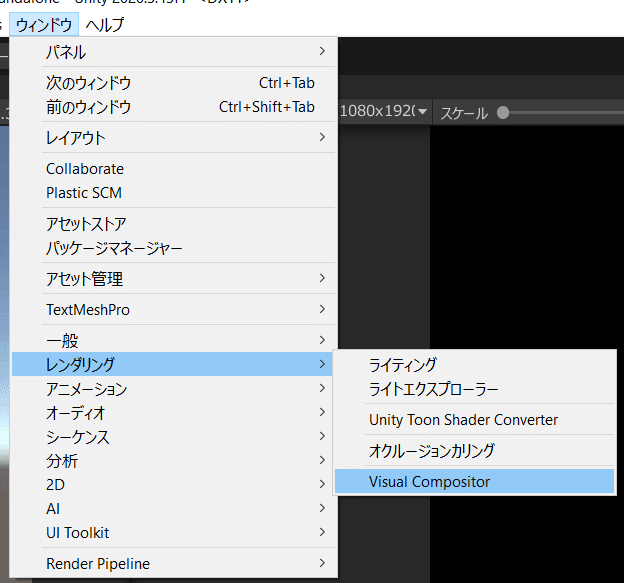Viewport: 624px width, 583px height.
Task: Expand the UI Toolkit submenu
Action: point(174,532)
